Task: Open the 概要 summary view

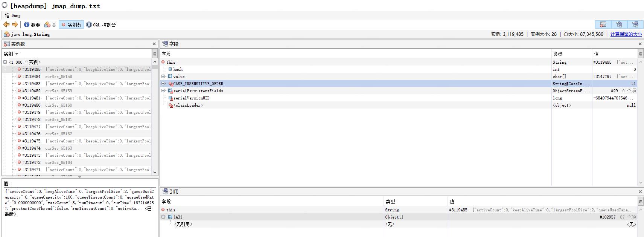Action: click(32, 24)
